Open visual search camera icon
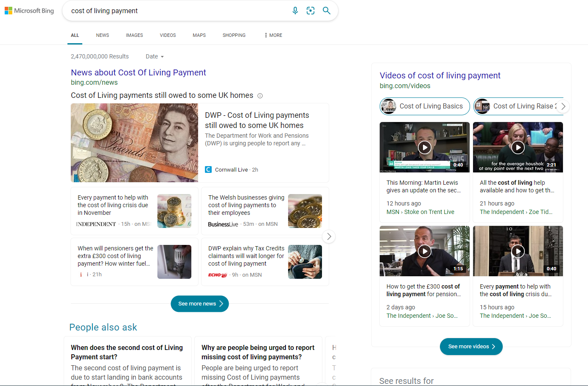The height and width of the screenshot is (386, 588). point(311,11)
